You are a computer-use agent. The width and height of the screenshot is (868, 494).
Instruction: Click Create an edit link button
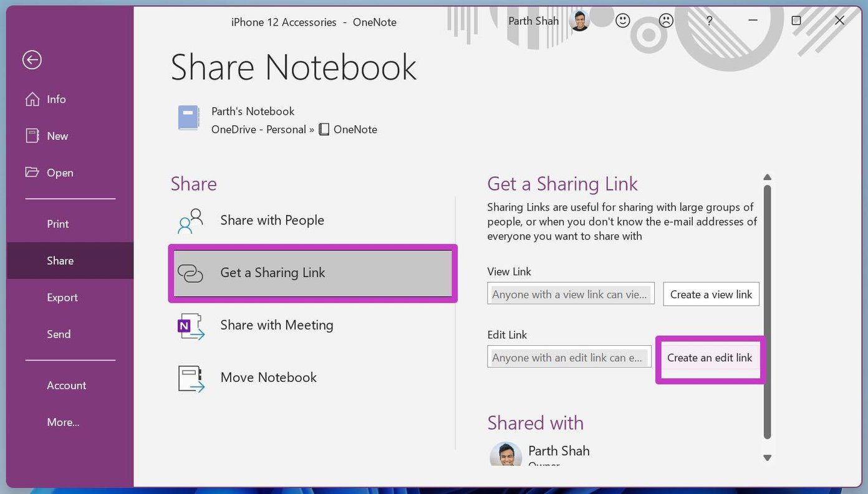(x=710, y=358)
